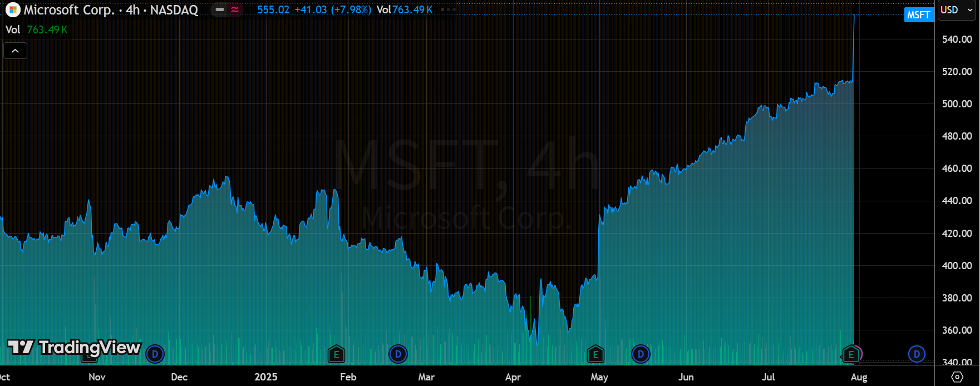980x386 pixels.
Task: Click the earnings E marker near August
Action: tap(850, 354)
